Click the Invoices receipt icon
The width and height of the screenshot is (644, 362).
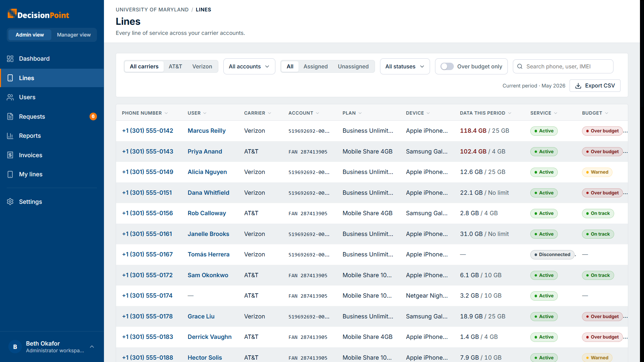pos(10,155)
